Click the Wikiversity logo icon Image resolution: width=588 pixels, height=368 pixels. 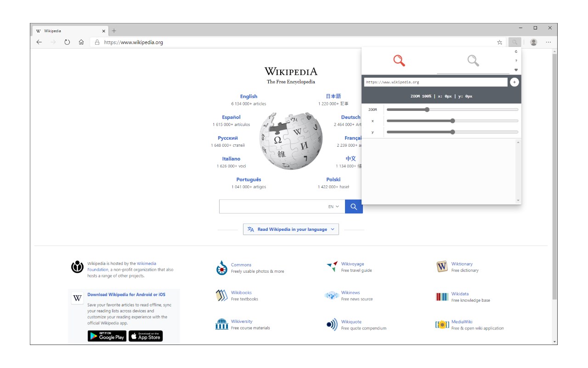coord(222,324)
